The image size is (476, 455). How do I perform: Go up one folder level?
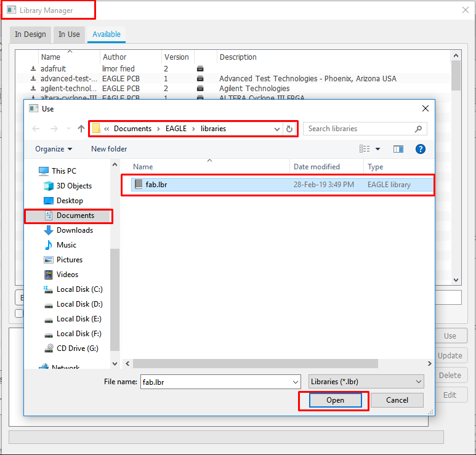[x=81, y=129]
